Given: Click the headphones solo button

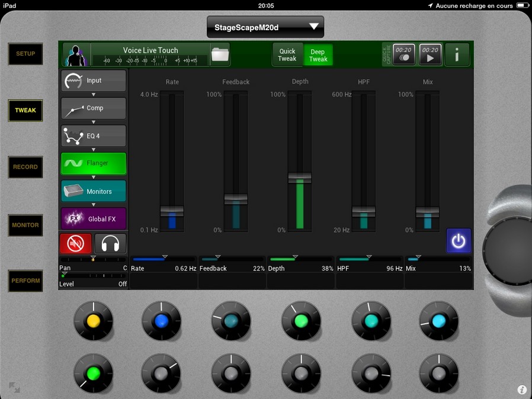Looking at the screenshot, I should (110, 243).
